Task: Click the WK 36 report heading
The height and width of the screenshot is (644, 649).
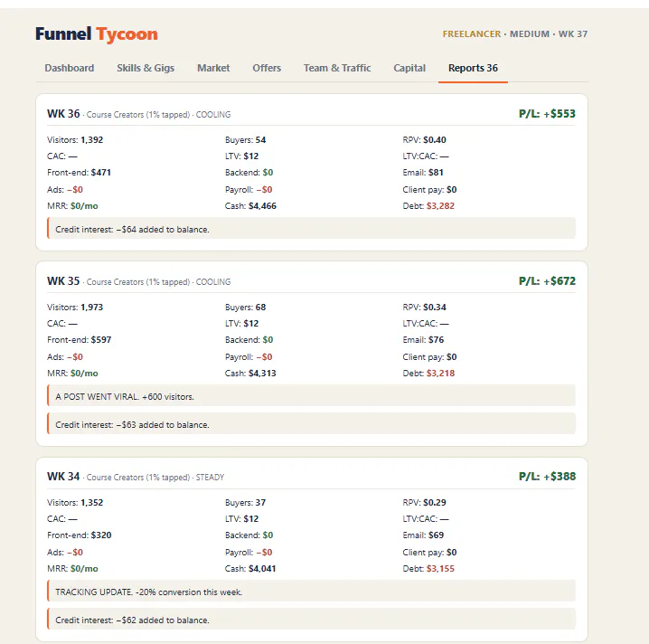Action: coord(63,114)
